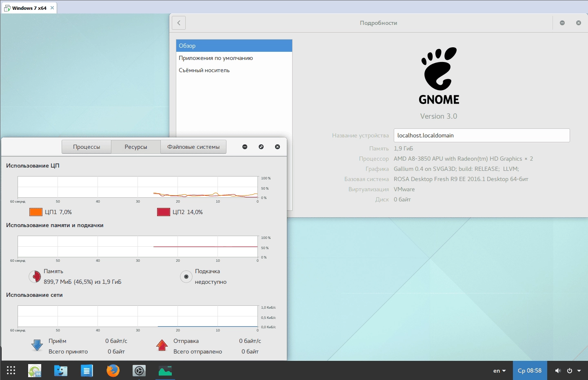Click the Использование памяти и подкачки heading
Screen dimensions: 588x380
[55, 225]
